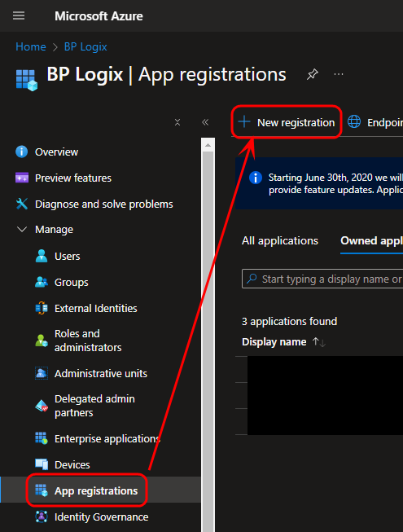Click the Microsoft Azure title
The width and height of the screenshot is (403, 532).
(99, 16)
